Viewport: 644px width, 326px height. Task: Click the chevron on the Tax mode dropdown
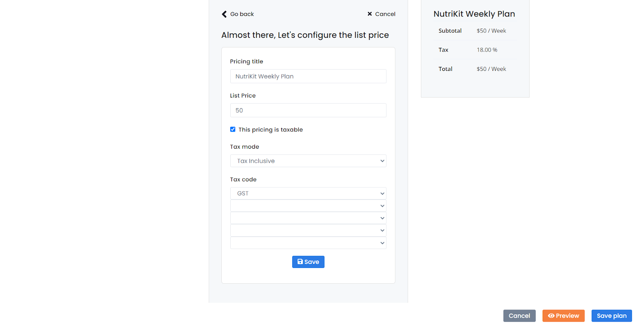pos(382,160)
